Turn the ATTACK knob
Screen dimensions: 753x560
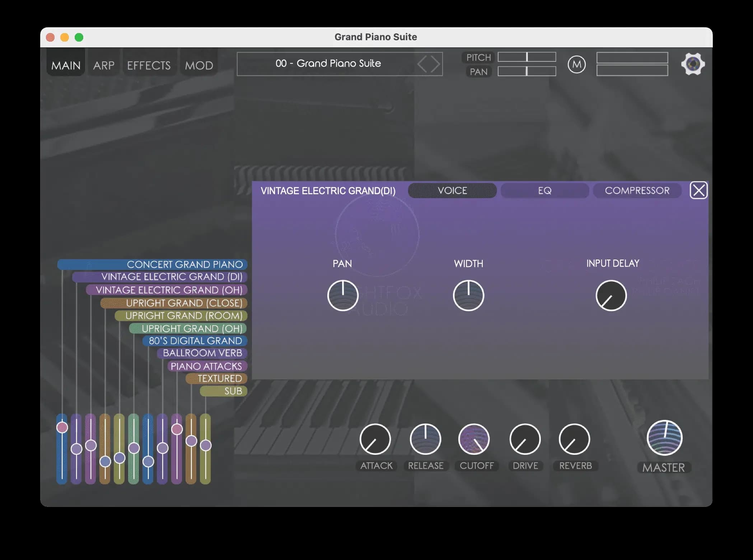click(x=375, y=439)
